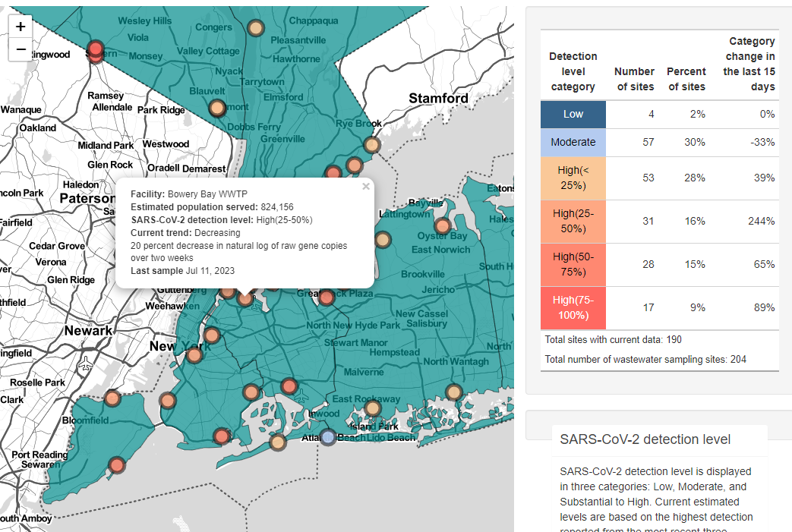Image resolution: width=792 pixels, height=532 pixels.
Task: Click the High(25-50%) category cell
Action: click(x=573, y=222)
